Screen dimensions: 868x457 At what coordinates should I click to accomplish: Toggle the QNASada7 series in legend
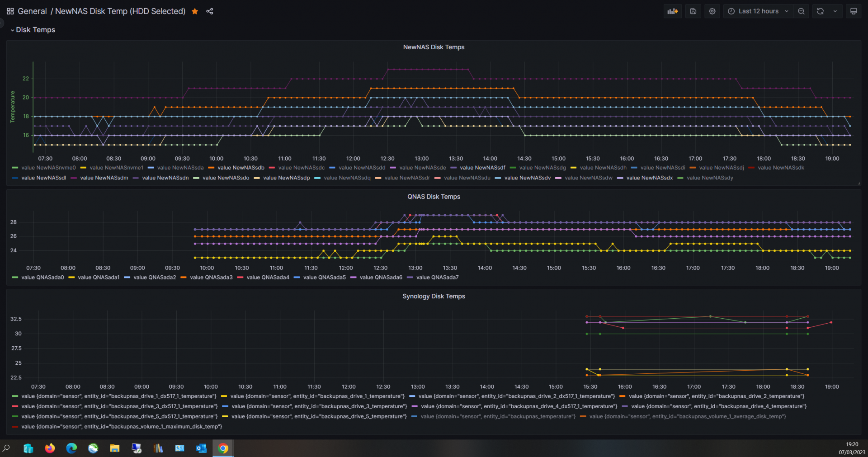pos(437,278)
